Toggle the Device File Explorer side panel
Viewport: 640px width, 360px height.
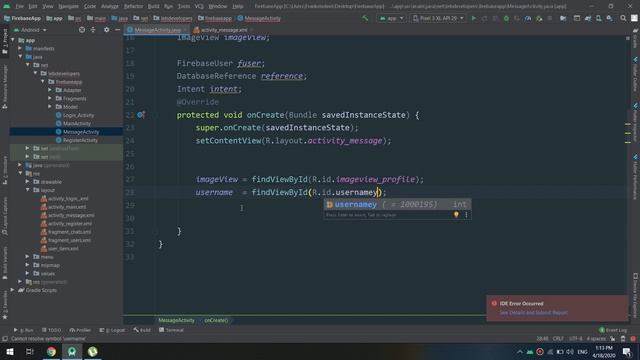(635, 295)
